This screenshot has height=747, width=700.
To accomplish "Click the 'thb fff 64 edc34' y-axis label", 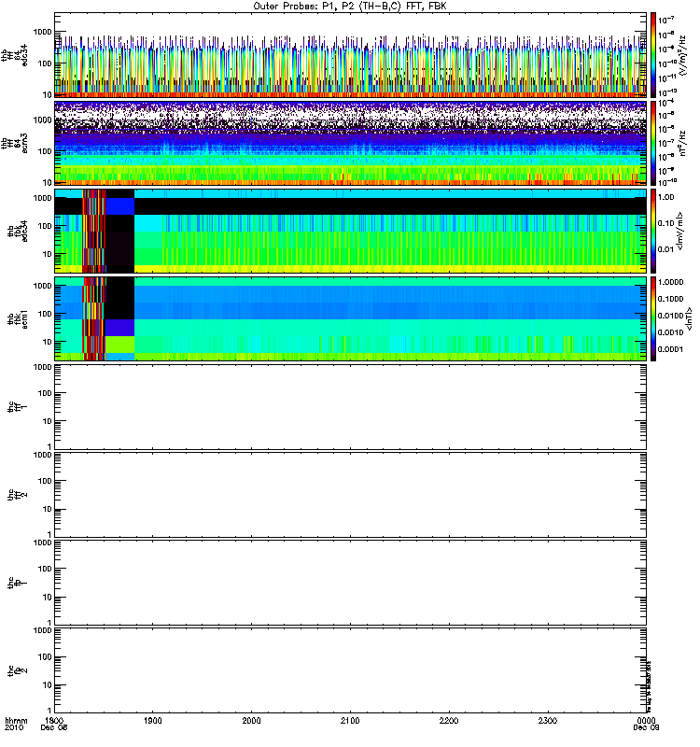I will click(x=14, y=55).
